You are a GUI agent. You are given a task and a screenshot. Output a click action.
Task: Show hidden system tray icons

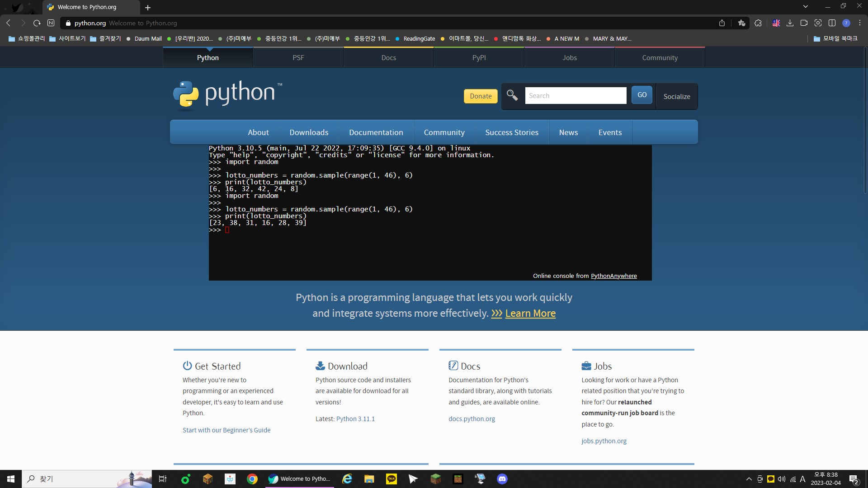pos(749,479)
